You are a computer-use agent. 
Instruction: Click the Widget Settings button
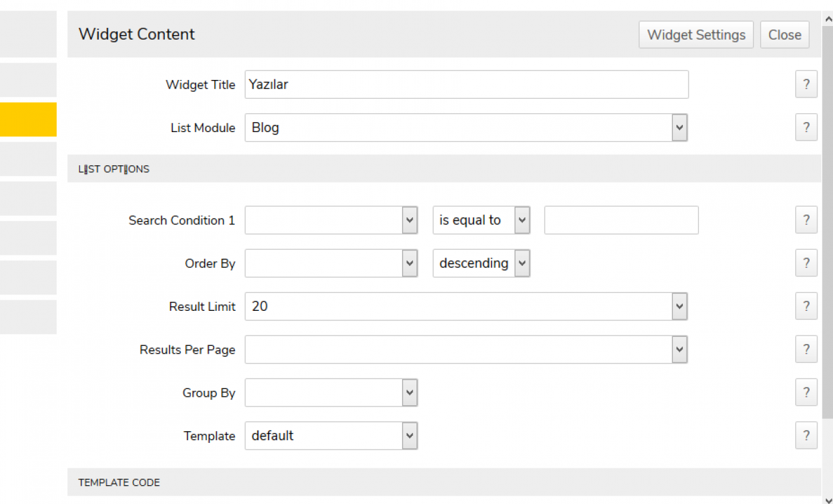point(696,34)
